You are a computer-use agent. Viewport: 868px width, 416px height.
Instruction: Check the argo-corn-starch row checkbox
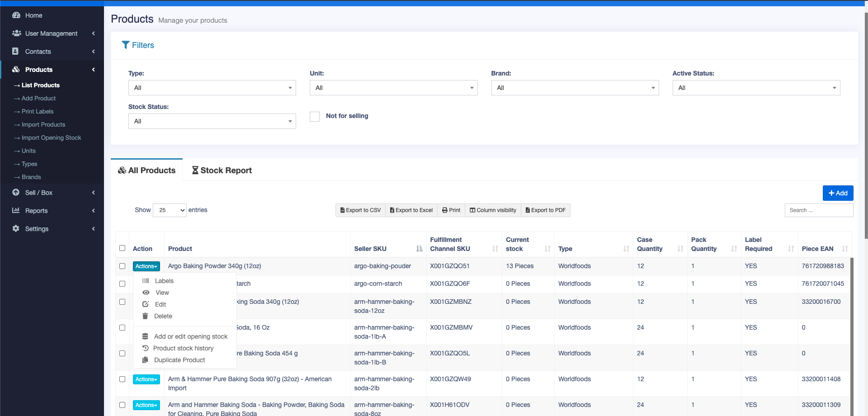(122, 284)
